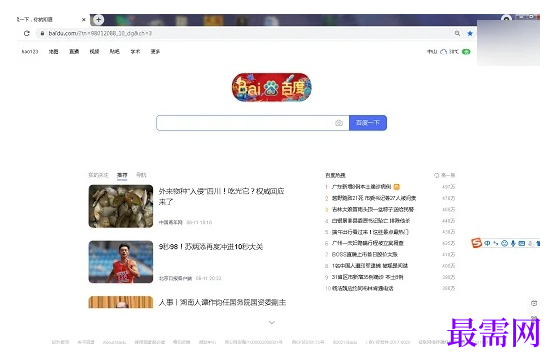Close the current Baidu browser tab
559x364 pixels.
[x=83, y=19]
